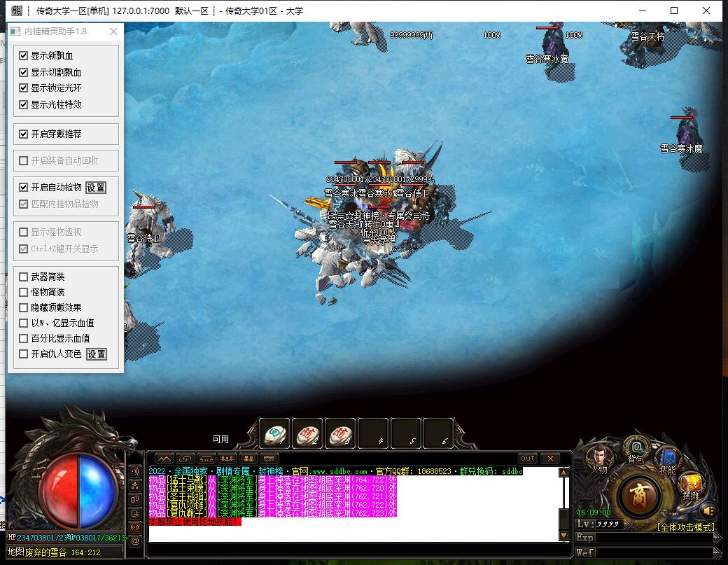Click the game window title bar icon
This screenshot has width=728, height=565.
[x=17, y=11]
